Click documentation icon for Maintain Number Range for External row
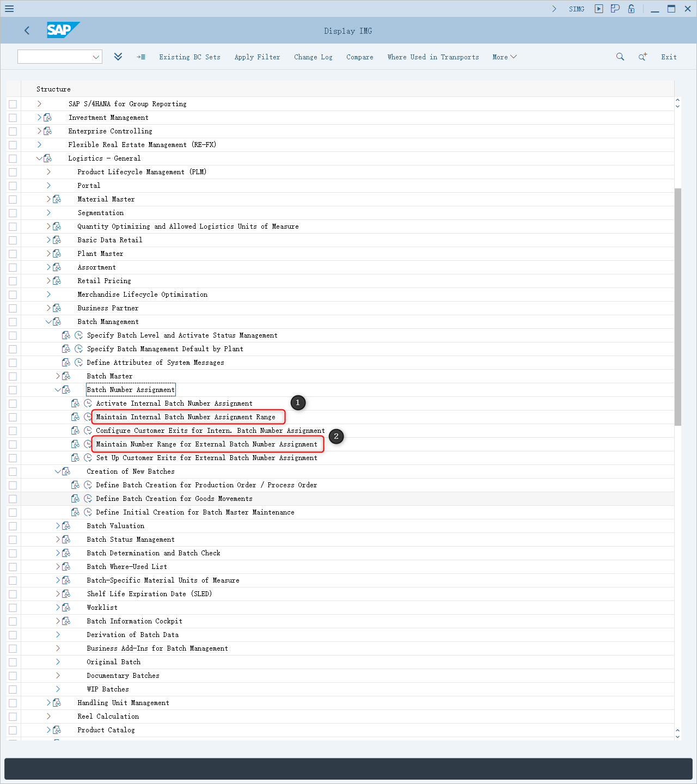Image resolution: width=697 pixels, height=784 pixels. click(x=76, y=444)
